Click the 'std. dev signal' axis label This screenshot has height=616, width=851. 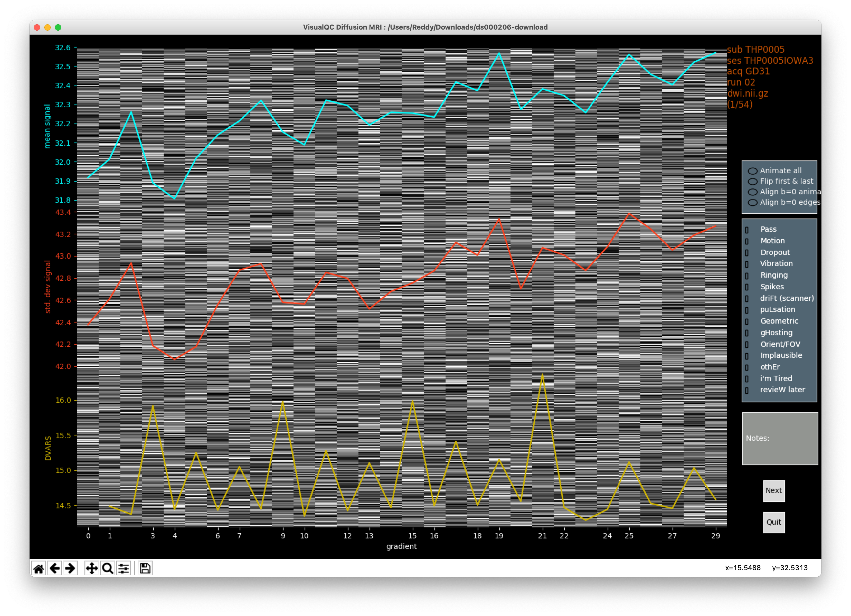pos(47,287)
